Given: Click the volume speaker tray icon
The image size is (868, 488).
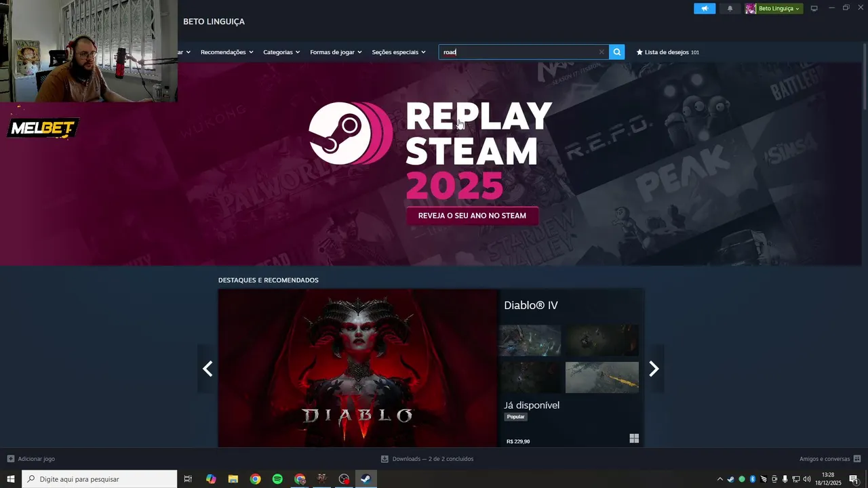Looking at the screenshot, I should point(806,479).
